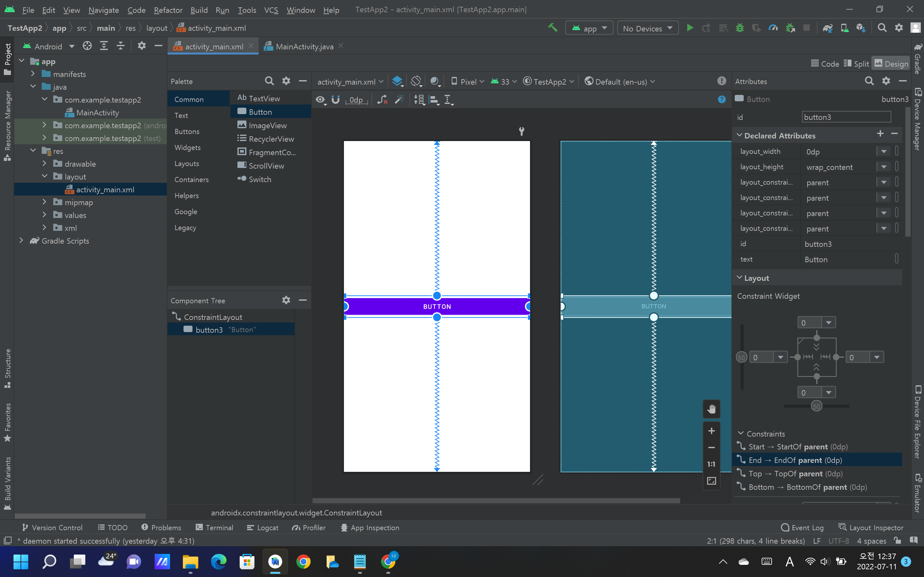Click the Select Design Surface layers icon
The height and width of the screenshot is (577, 924).
[x=397, y=81]
